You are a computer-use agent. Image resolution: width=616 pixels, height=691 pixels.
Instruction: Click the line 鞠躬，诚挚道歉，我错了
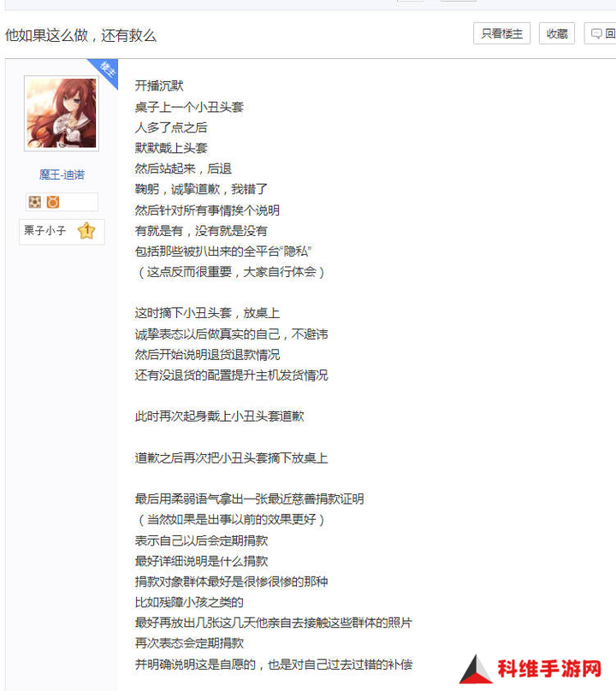(x=201, y=190)
